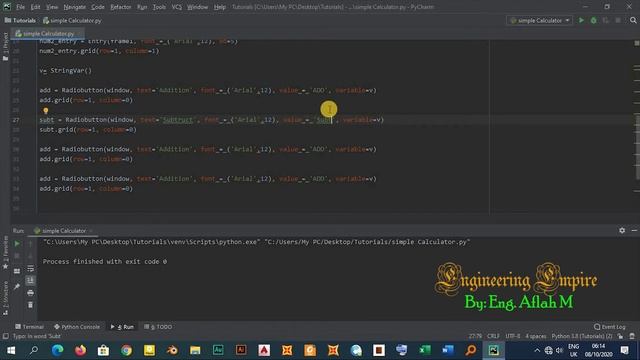Viewport: 640px width, 360px height.
Task: Start debugging with the bug icon
Action: click(593, 20)
